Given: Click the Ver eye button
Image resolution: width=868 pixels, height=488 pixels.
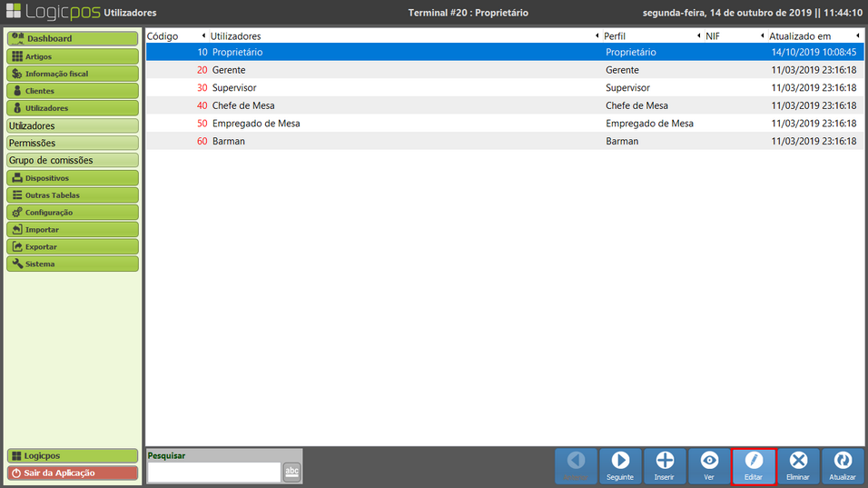Looking at the screenshot, I should 709,466.
